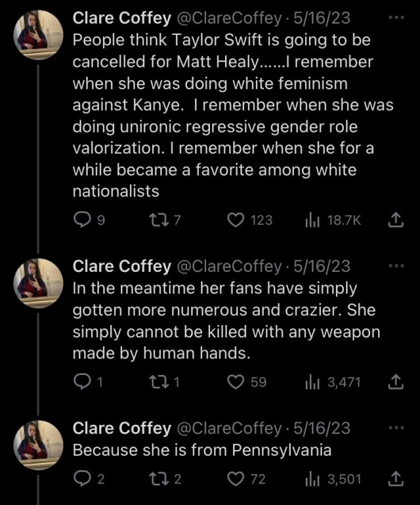Share the first tweet in thread
420x505 pixels.
pyautogui.click(x=396, y=220)
